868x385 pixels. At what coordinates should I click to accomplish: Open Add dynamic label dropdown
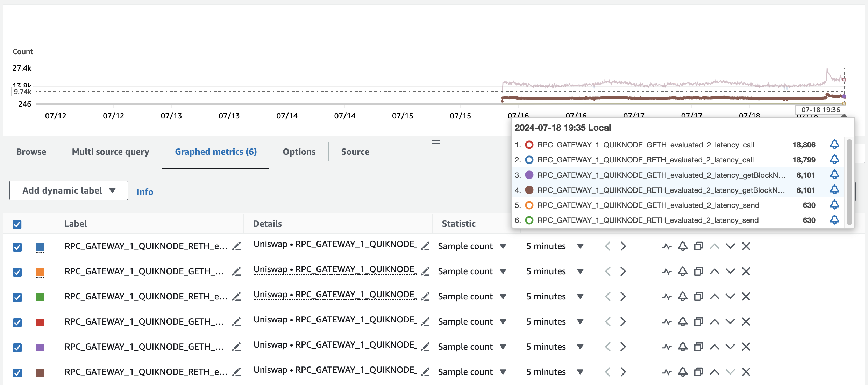(69, 190)
